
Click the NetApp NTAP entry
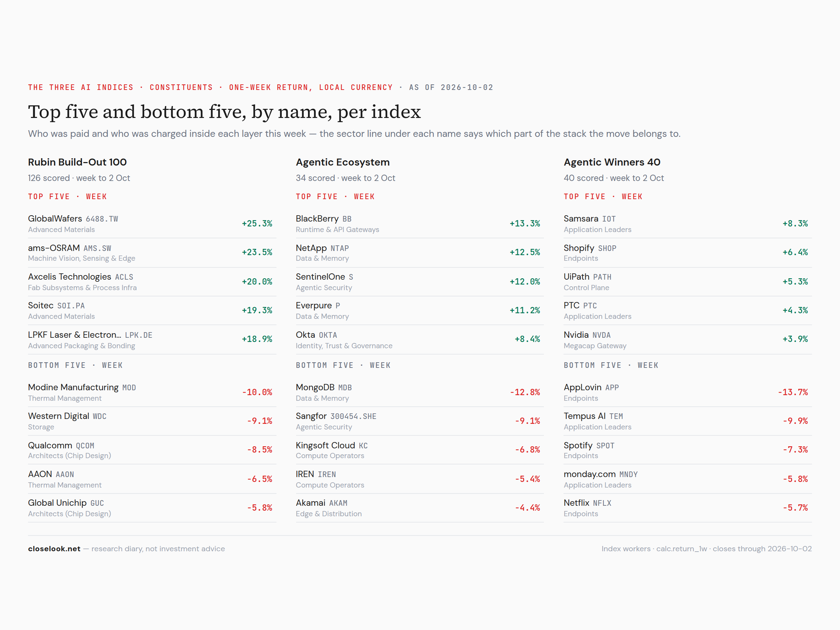pos(420,253)
